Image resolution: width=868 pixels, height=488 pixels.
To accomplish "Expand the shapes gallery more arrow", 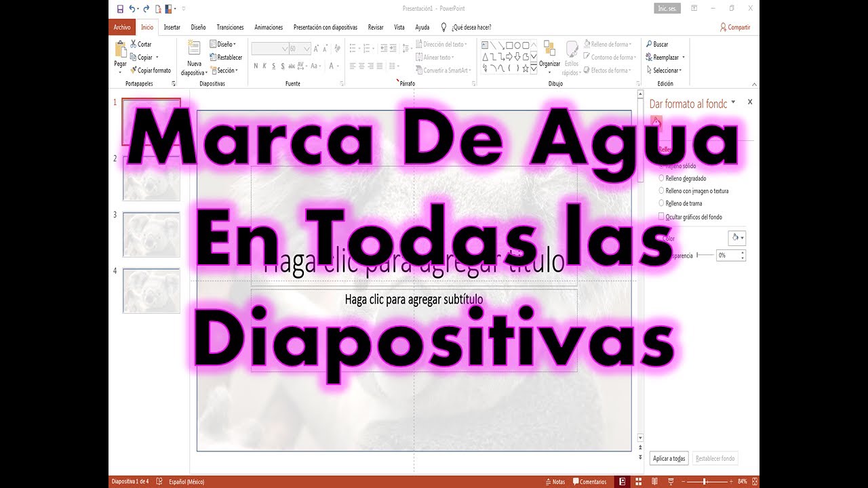I will pos(534,68).
